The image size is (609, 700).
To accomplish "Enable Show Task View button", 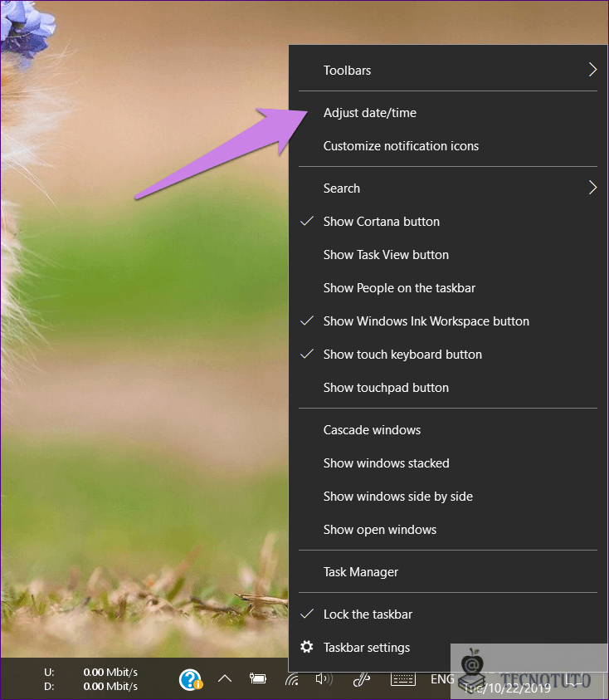I will (447, 254).
